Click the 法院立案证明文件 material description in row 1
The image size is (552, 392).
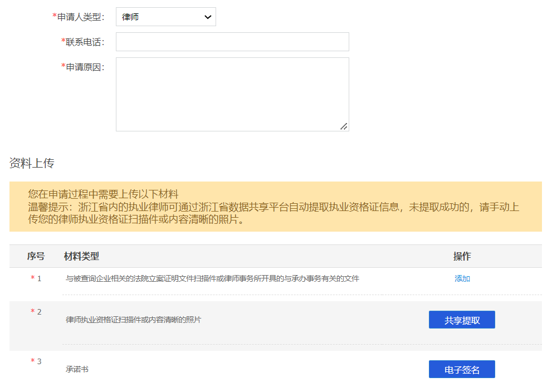(212, 278)
